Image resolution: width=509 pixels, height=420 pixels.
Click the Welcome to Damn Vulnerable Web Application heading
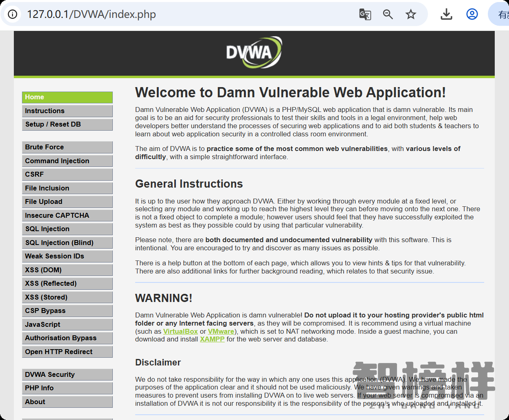click(x=290, y=92)
